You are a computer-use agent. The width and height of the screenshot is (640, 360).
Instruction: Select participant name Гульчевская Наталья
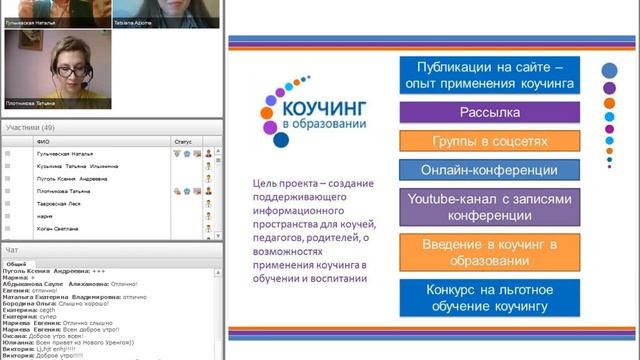(65, 154)
